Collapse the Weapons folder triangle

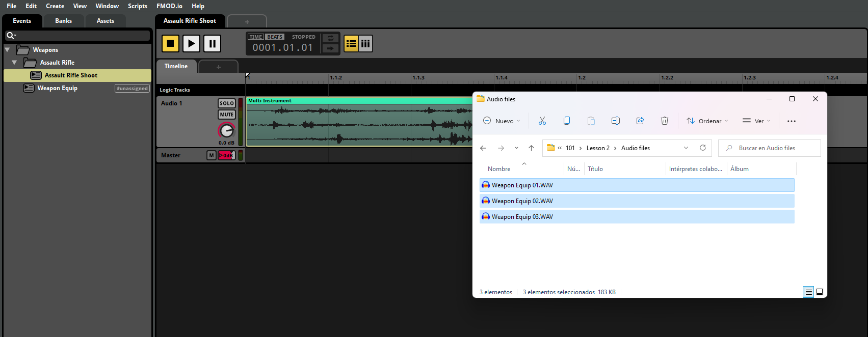(x=8, y=50)
